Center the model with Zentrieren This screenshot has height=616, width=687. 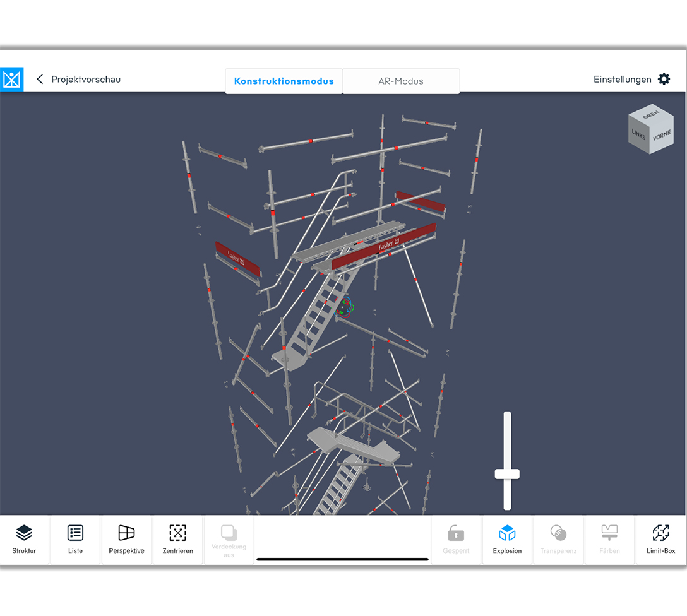point(177,540)
